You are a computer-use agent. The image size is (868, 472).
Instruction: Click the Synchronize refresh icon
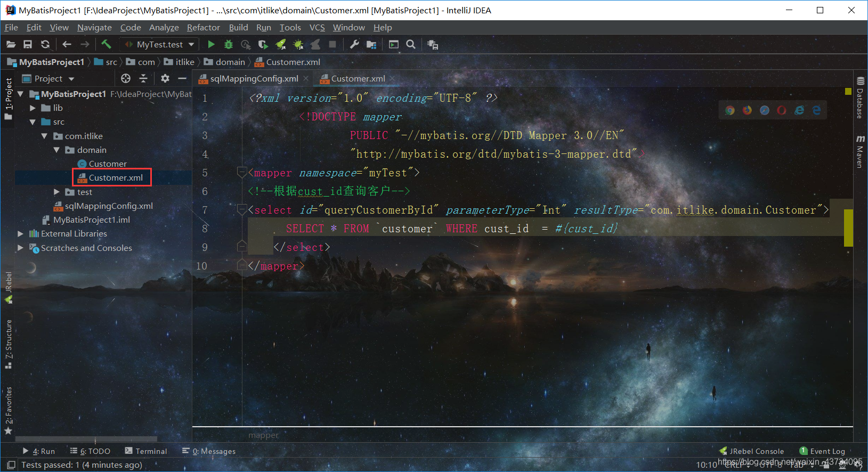(45, 44)
